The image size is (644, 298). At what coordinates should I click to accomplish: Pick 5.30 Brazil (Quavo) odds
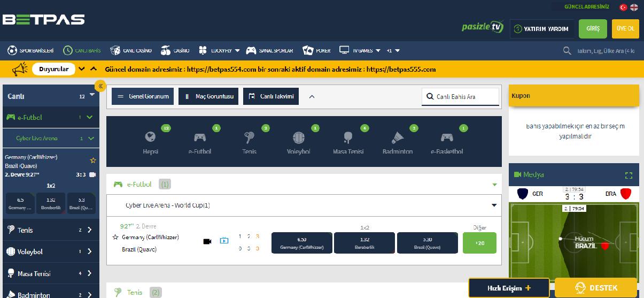click(428, 243)
